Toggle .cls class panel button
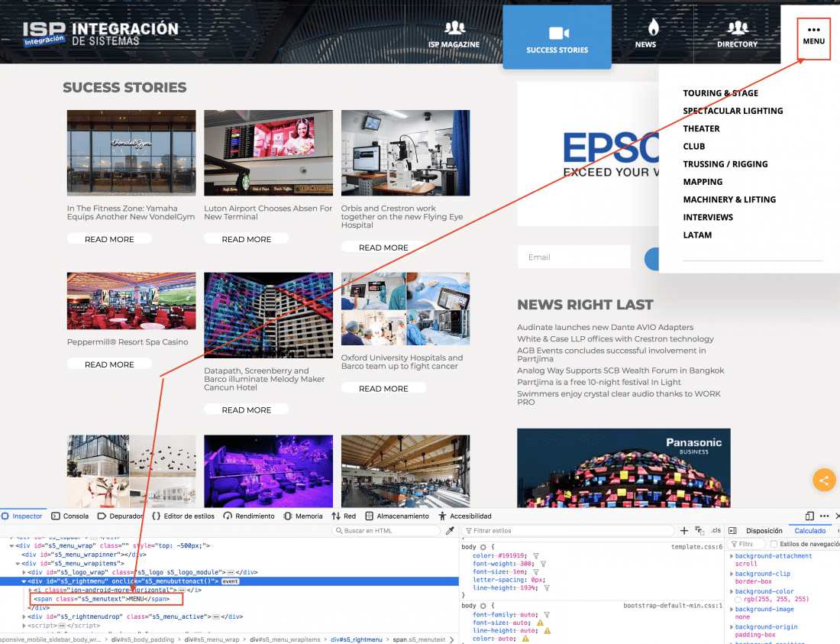 (716, 530)
